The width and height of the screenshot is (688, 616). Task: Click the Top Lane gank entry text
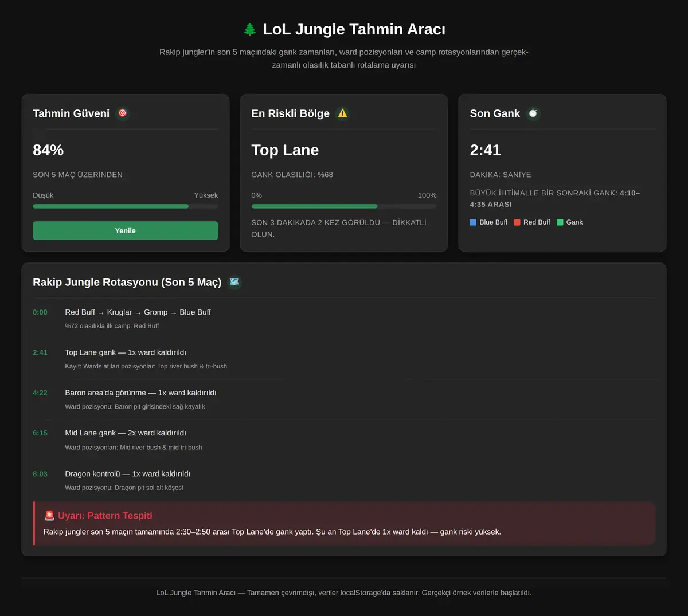126,352
